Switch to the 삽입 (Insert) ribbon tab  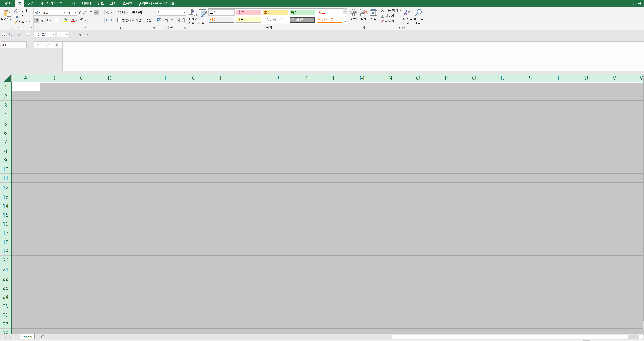pos(31,4)
